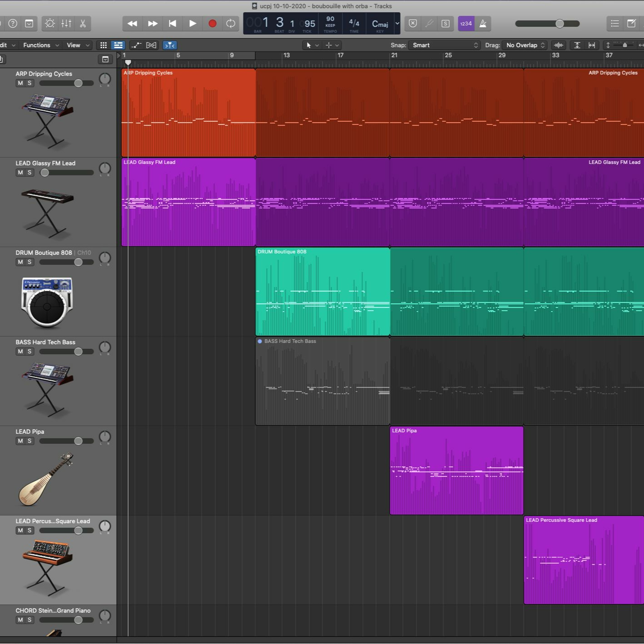Open the scissors Editors button

pos(83,23)
